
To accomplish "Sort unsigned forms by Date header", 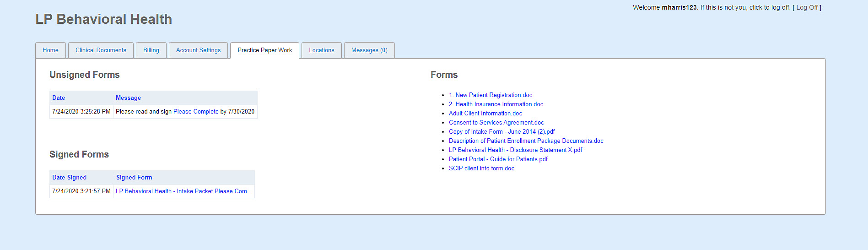I will [59, 98].
